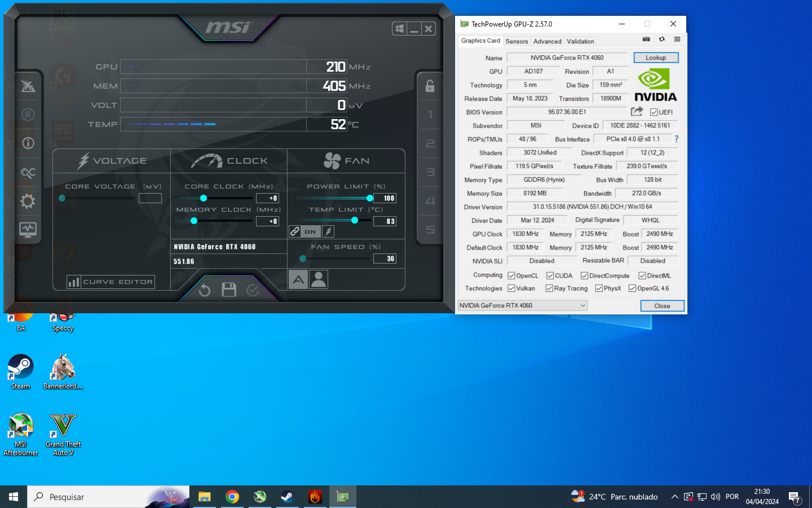
Task: Toggle the Vulkan checkbox
Action: (x=511, y=288)
